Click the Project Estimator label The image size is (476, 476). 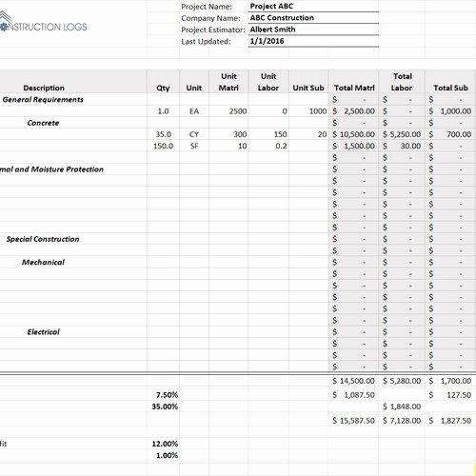click(x=213, y=30)
